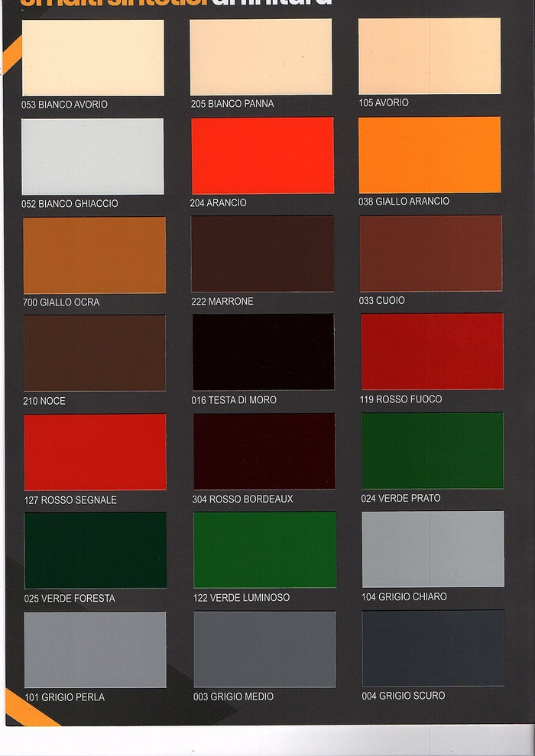Select the 024 Verde Prato green swatch
The width and height of the screenshot is (535, 756).
point(432,451)
